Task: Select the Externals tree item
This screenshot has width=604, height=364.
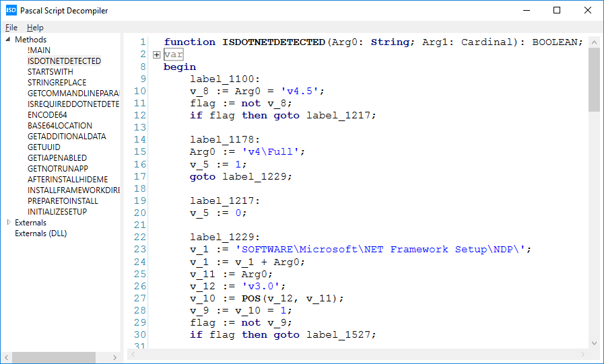Action: point(30,223)
